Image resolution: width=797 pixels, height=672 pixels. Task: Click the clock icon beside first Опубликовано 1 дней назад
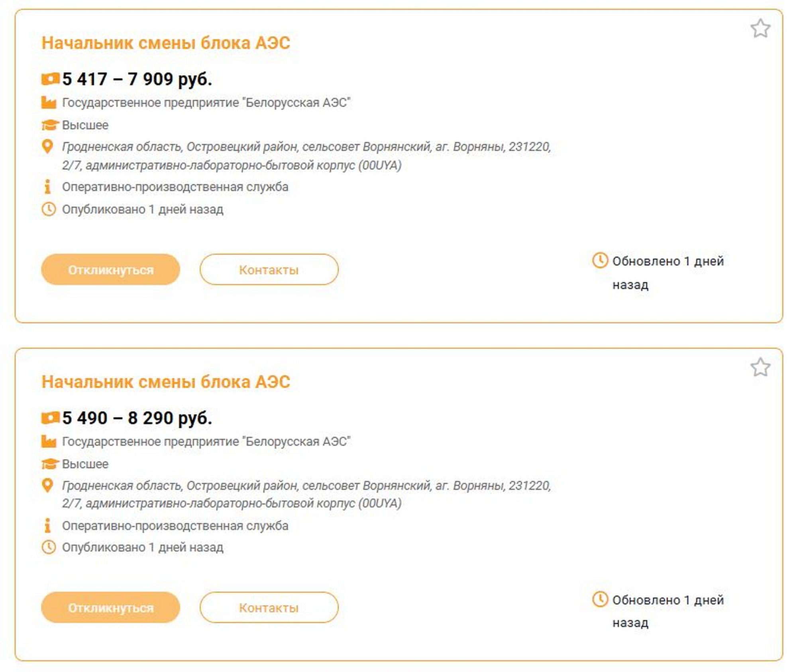[x=49, y=209]
